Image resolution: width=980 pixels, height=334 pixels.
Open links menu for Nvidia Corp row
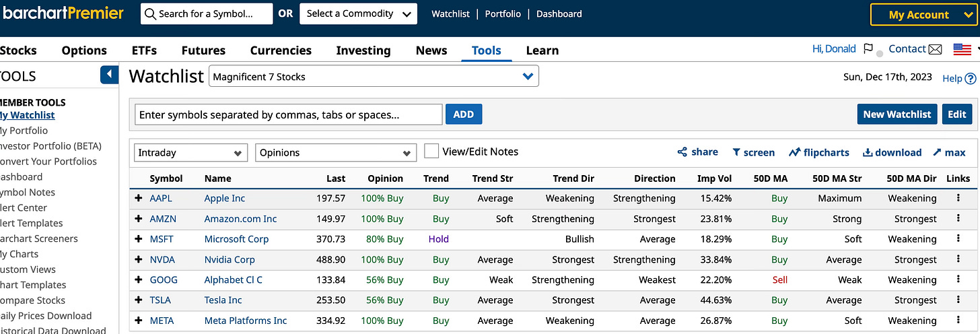(958, 259)
